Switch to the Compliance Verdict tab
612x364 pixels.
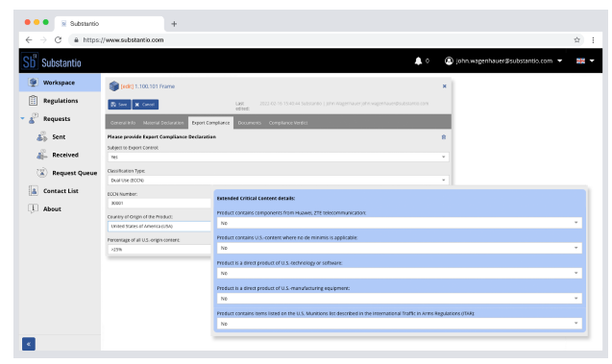288,123
